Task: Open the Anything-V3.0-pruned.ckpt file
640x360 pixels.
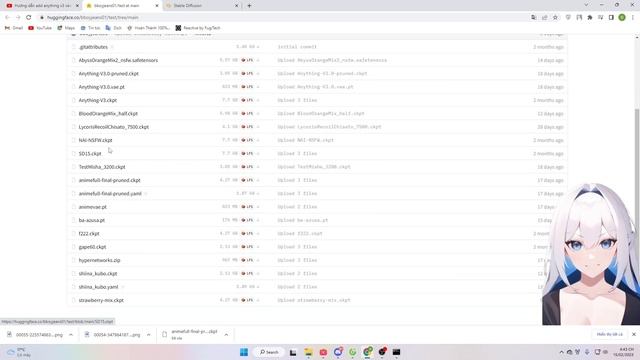Action: [x=109, y=73]
